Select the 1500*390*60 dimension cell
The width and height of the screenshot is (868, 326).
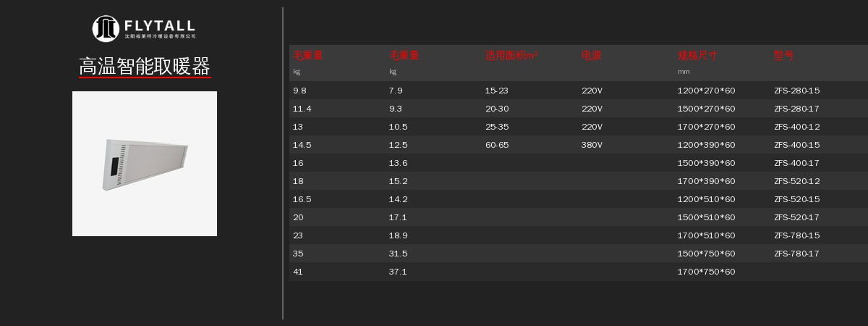tap(706, 163)
